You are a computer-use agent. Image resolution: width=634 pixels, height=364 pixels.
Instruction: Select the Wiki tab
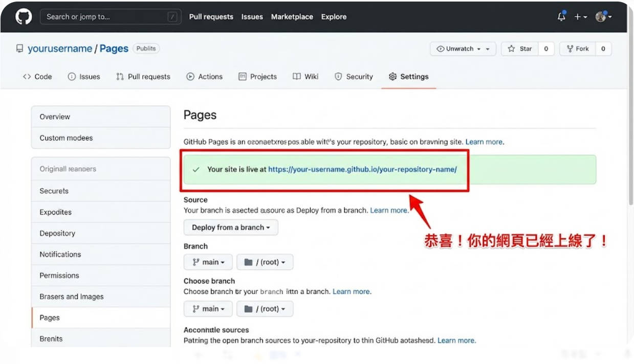click(x=305, y=76)
